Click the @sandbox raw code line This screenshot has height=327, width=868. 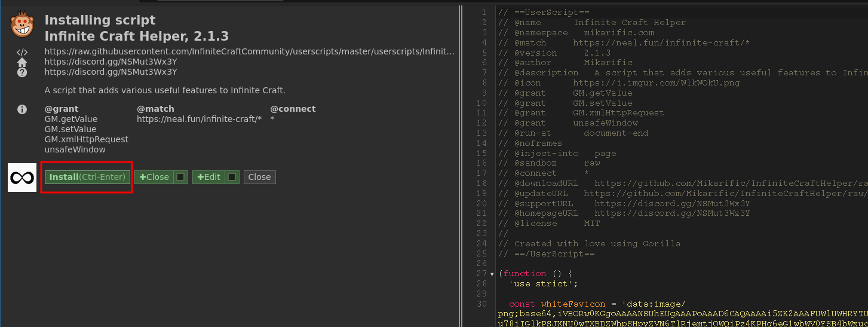click(549, 163)
